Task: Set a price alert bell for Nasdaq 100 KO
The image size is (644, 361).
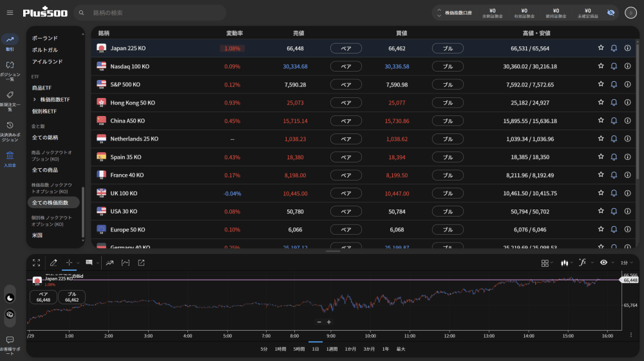Action: coord(614,66)
